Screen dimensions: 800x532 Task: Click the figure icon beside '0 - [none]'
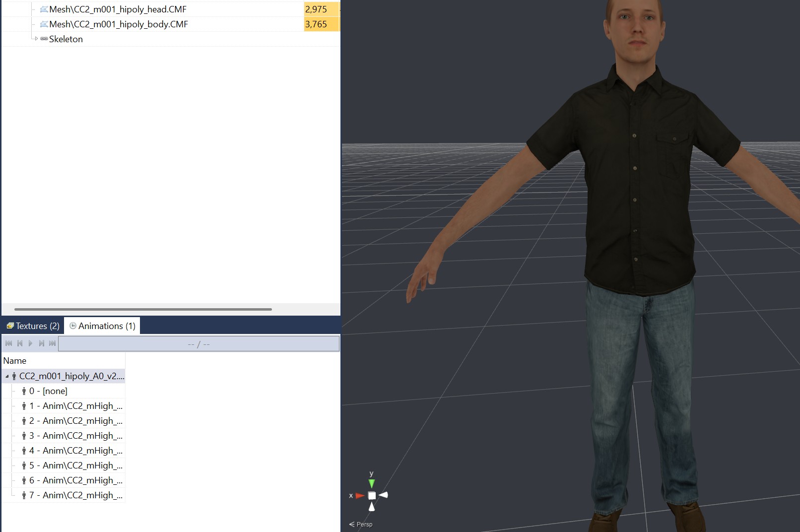[24, 391]
